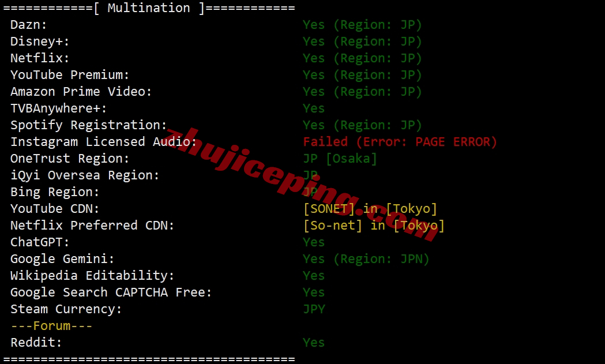
Task: Click Disney+ result Yes (Region: JP)
Action: [362, 42]
